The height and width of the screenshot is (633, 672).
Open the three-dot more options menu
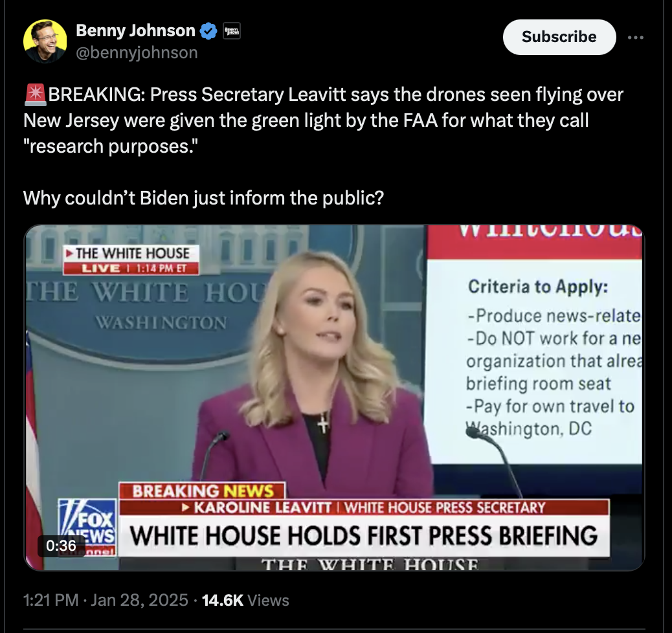click(x=636, y=38)
